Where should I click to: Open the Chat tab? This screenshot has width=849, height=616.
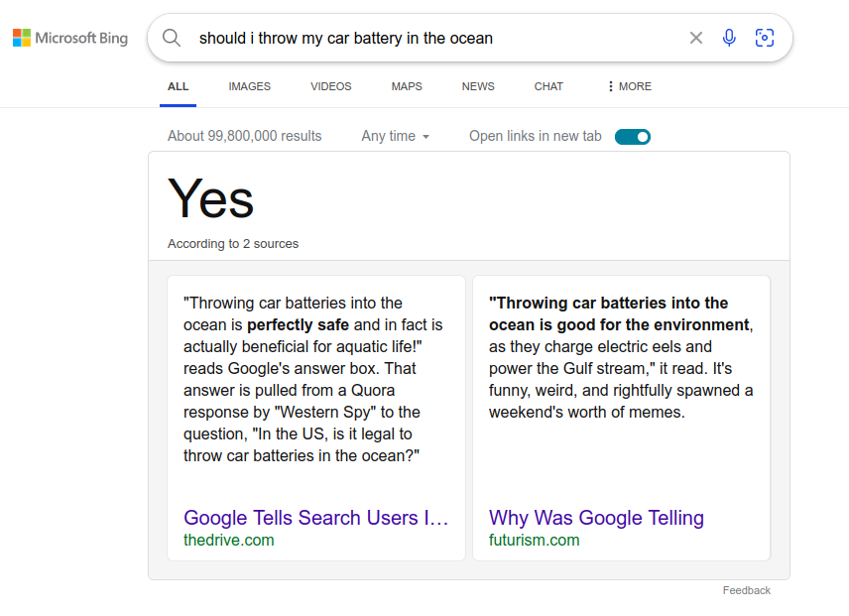[548, 86]
